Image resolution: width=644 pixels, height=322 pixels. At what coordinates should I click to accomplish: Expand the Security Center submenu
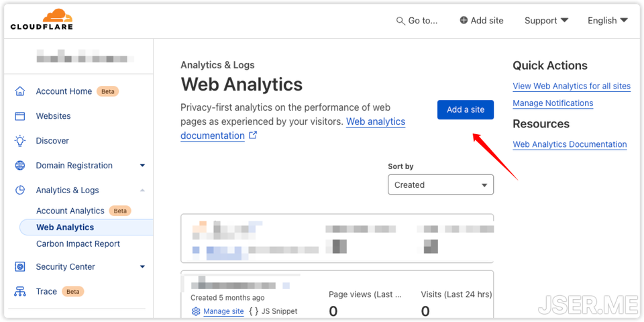(x=142, y=267)
